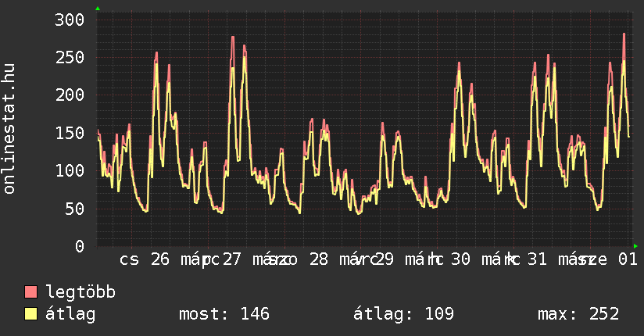Select the "30" date marker on x-axis
Image resolution: width=644 pixels, height=336 pixels.
(x=460, y=259)
